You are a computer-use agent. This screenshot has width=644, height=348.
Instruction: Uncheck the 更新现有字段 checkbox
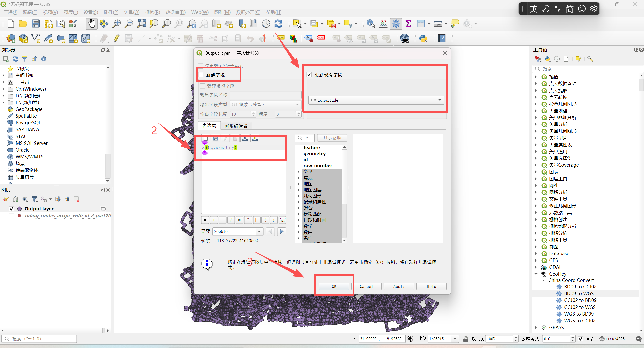tap(309, 75)
